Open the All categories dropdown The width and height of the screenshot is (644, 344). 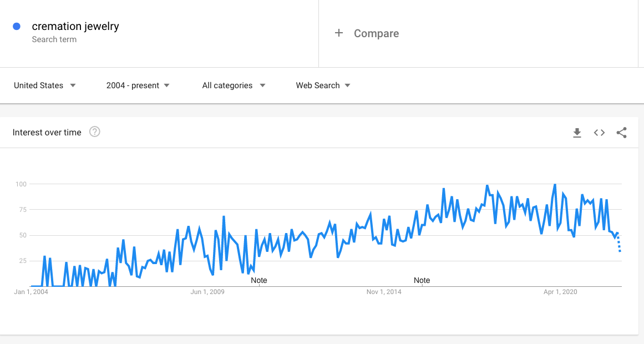234,85
